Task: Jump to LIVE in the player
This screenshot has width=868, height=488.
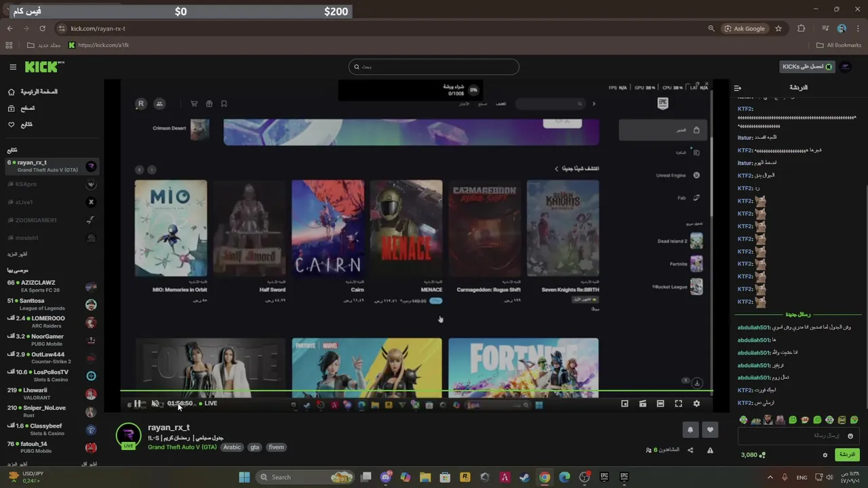Action: pos(208,403)
